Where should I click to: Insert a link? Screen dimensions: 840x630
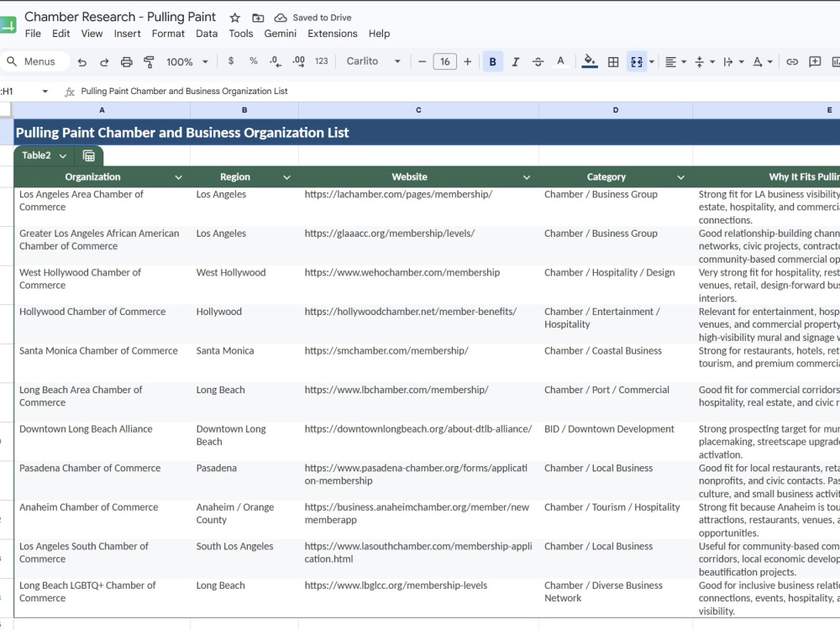pyautogui.click(x=792, y=62)
